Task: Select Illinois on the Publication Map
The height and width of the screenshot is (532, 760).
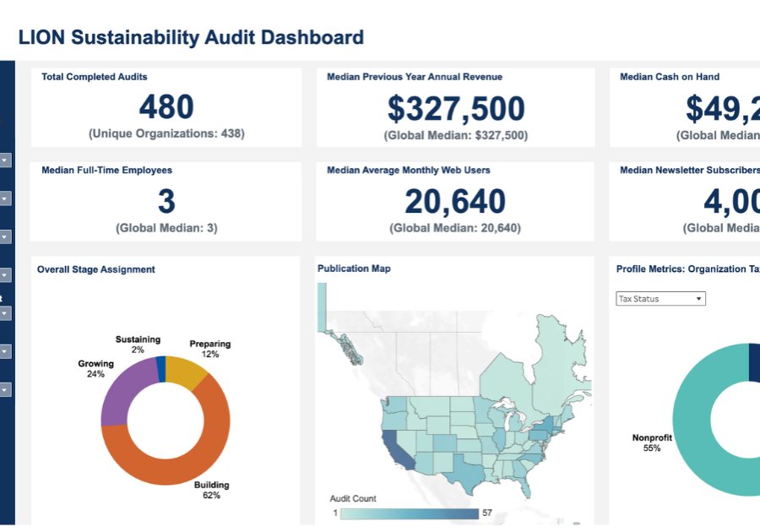Action: (x=499, y=439)
